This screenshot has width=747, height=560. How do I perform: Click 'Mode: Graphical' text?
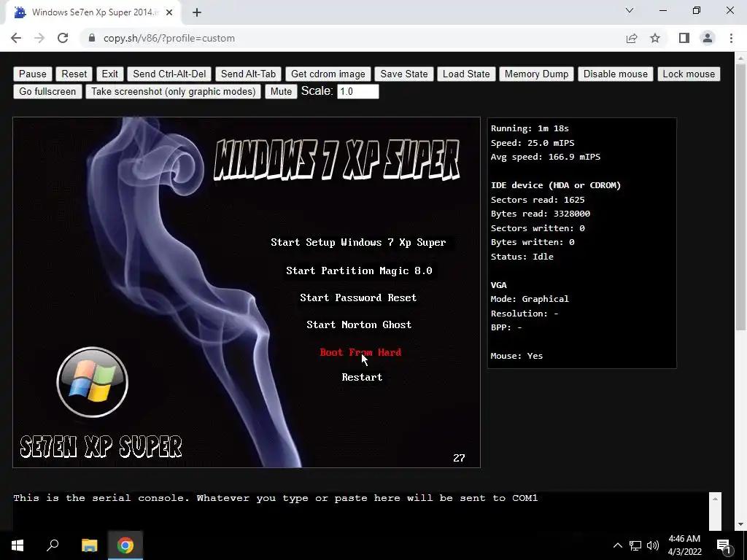pyautogui.click(x=530, y=299)
